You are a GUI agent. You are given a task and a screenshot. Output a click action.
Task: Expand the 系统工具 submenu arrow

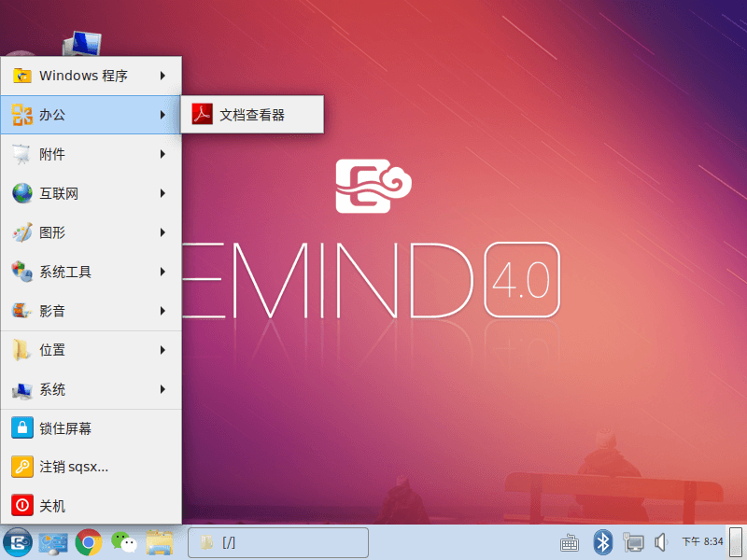click(x=162, y=272)
